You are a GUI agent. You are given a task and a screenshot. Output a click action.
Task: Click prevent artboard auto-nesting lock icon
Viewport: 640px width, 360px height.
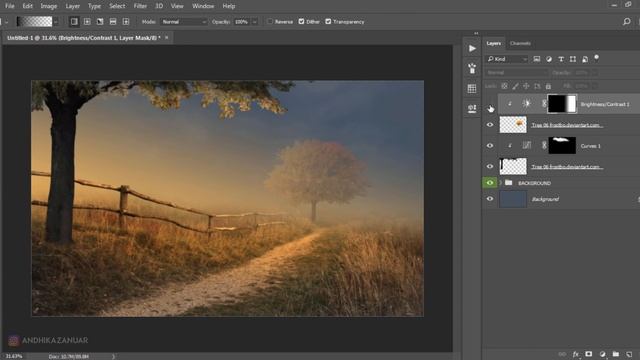click(x=537, y=86)
